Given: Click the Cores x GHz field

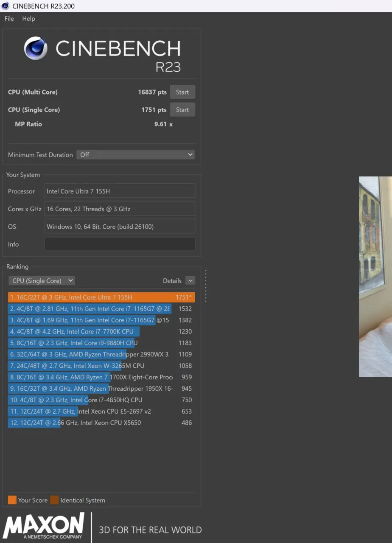Looking at the screenshot, I should point(120,209).
